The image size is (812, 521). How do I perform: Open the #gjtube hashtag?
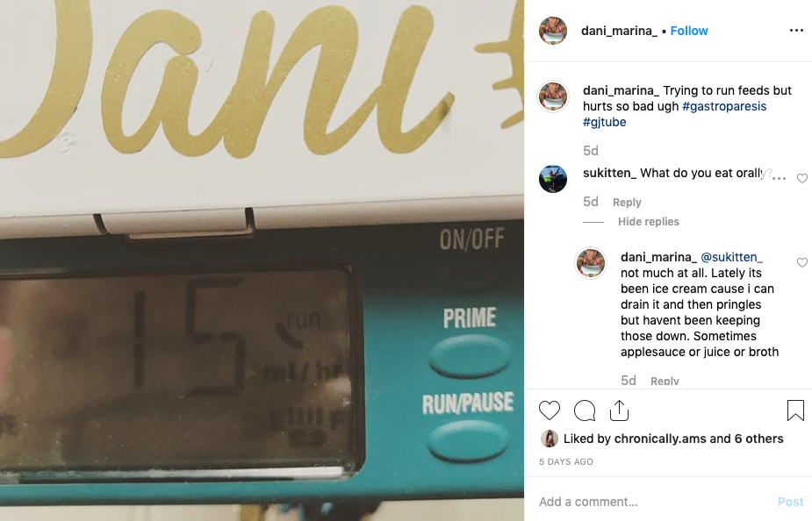[x=604, y=122]
